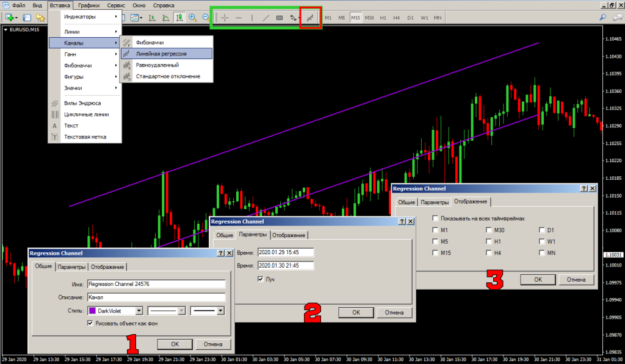Click OK in the Отображение dialog
This screenshot has width=625, height=364.
pos(538,280)
